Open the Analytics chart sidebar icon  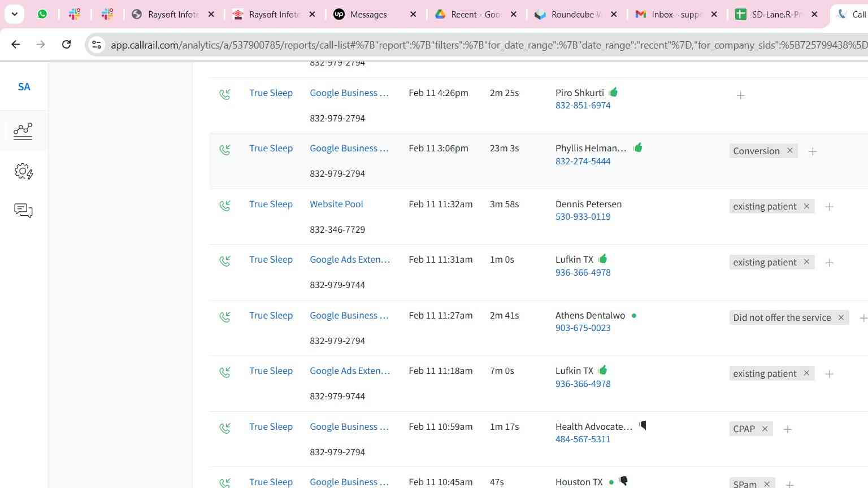click(23, 131)
